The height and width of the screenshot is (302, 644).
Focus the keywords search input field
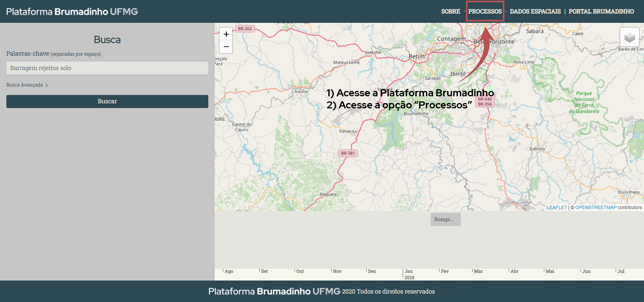[107, 68]
